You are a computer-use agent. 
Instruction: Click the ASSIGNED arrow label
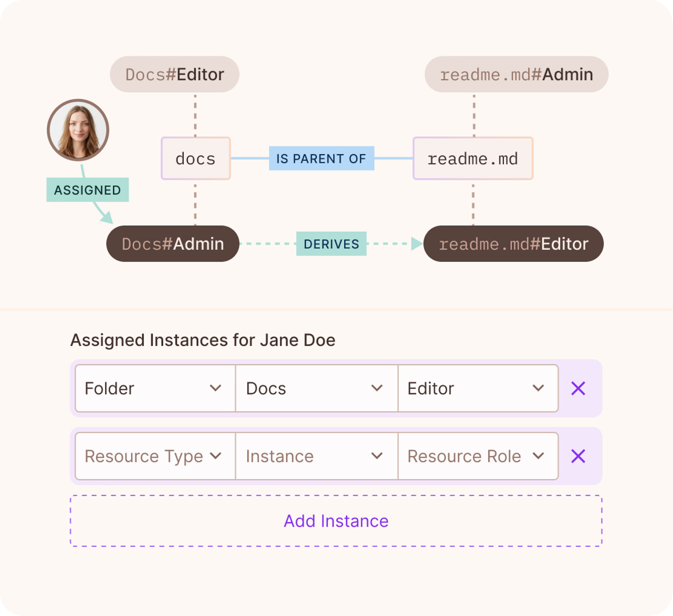(88, 190)
